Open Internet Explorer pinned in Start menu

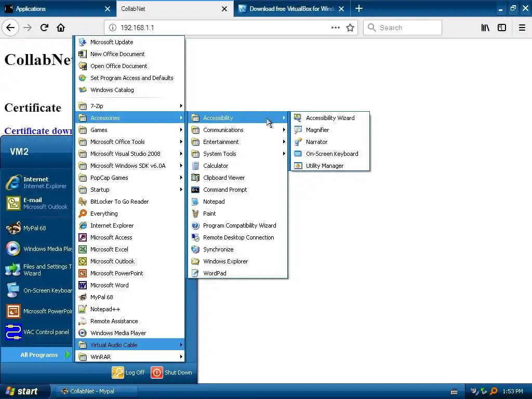pyautogui.click(x=37, y=182)
